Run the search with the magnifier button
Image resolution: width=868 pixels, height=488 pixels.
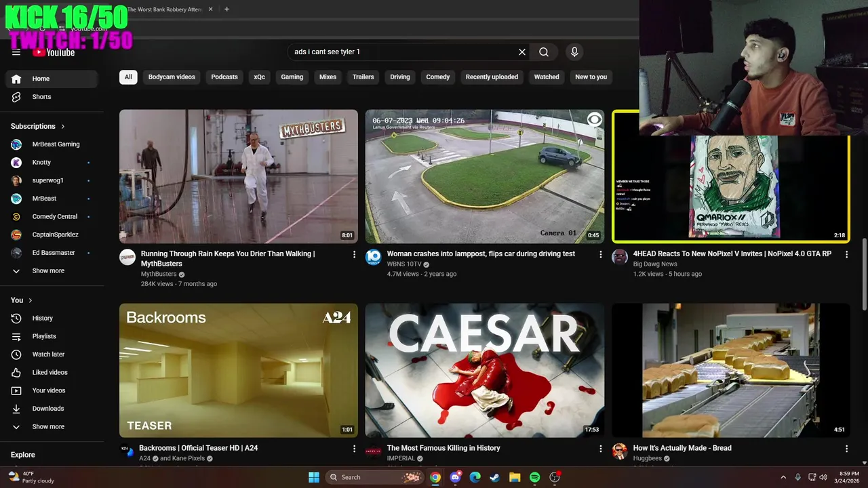544,52
